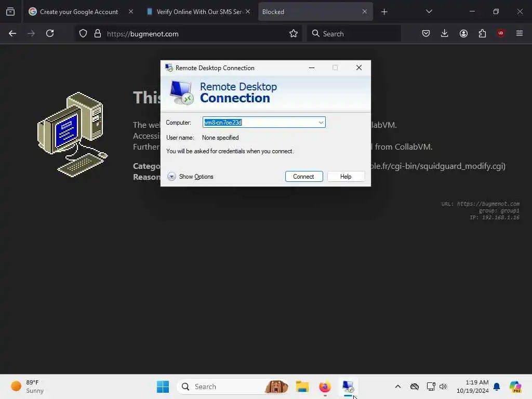
Task: Open the Downloads panel icon
Action: pyautogui.click(x=445, y=33)
